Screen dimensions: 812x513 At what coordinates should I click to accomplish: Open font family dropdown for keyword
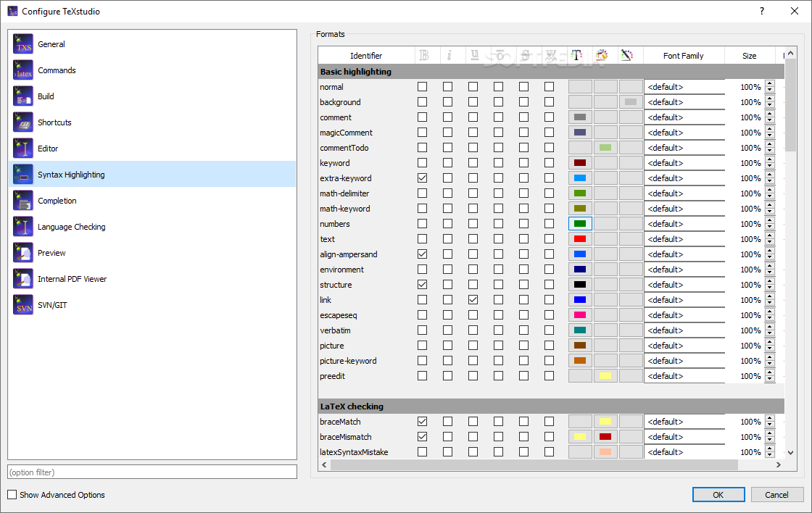click(x=684, y=163)
